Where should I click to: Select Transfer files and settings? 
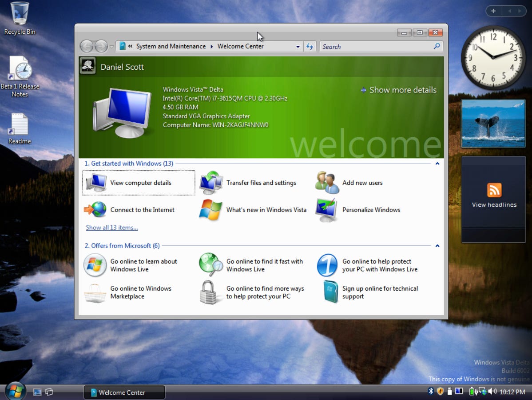coord(261,183)
